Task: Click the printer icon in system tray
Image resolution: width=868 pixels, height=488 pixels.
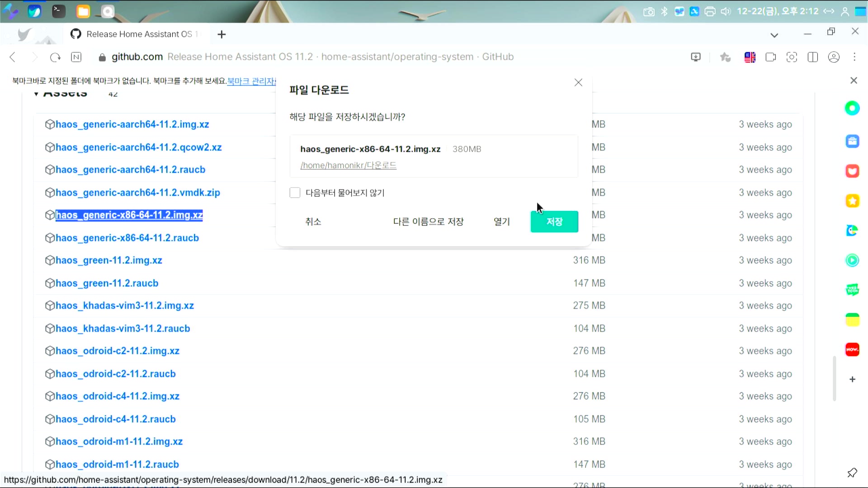Action: point(710,11)
